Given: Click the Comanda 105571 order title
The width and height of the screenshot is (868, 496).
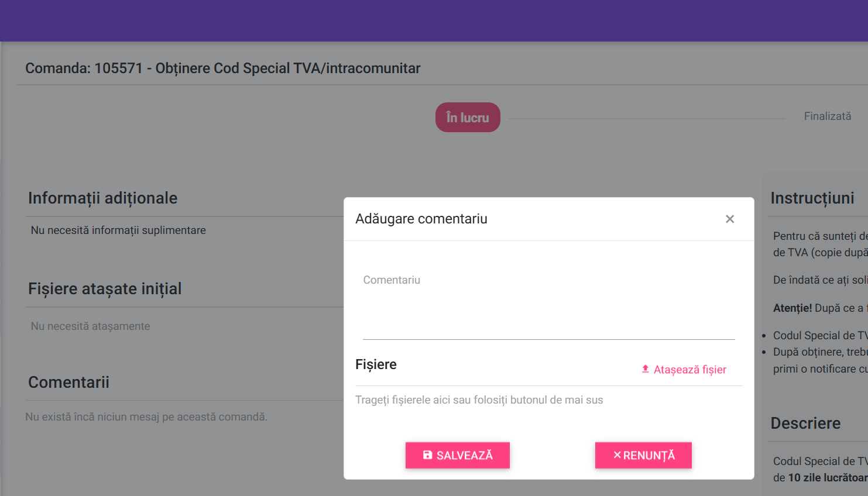Looking at the screenshot, I should coord(223,68).
